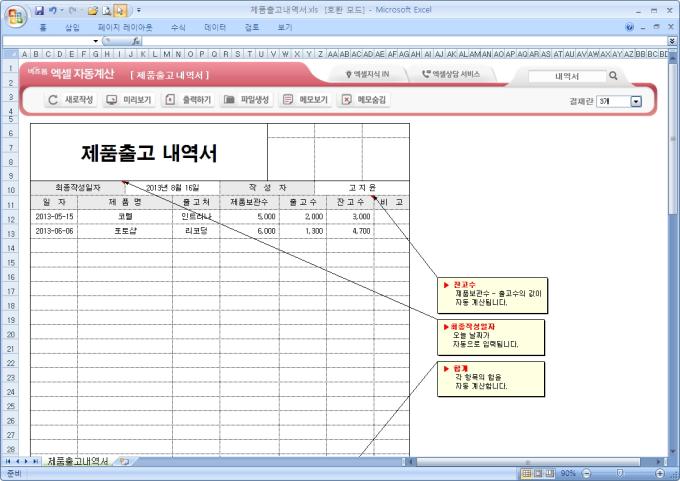This screenshot has height=481, width=680.
Task: Click the zoom slider handle
Action: point(620,473)
